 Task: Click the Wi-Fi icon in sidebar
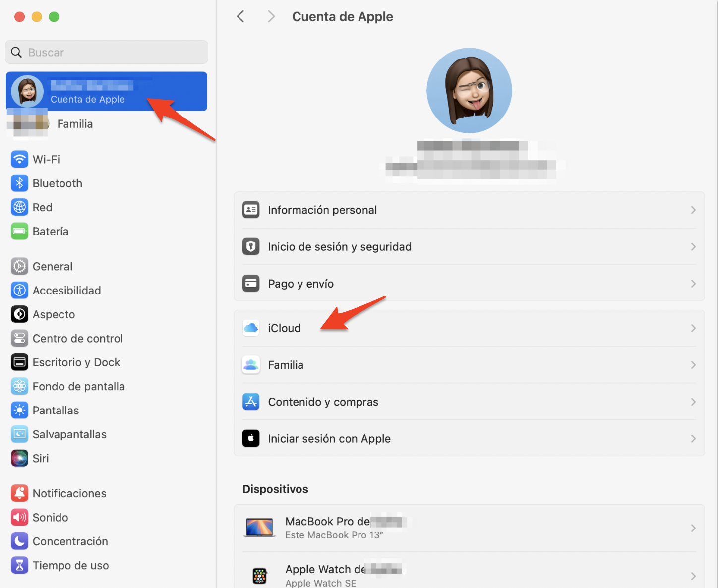click(19, 159)
